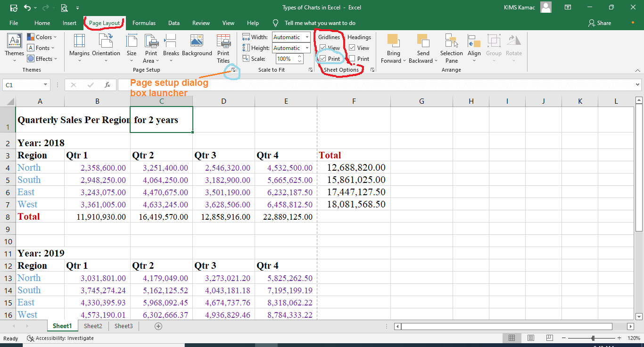
Task: Open Page Setup dialog box launcher
Action: [233, 70]
